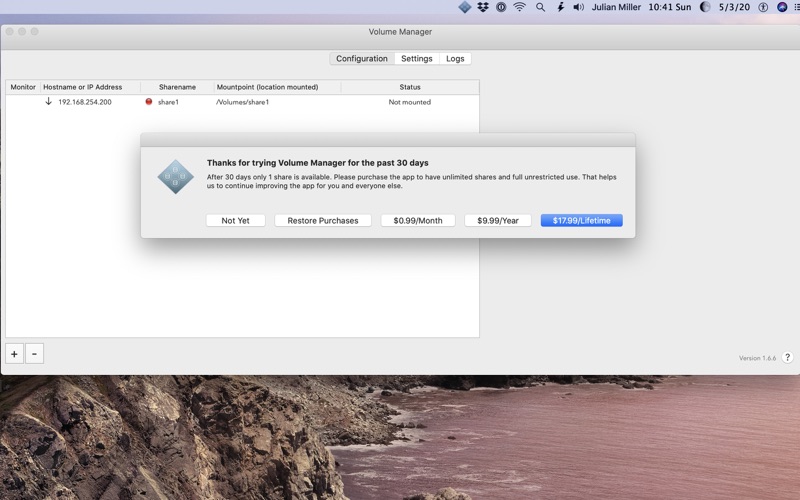Select the share1 sharename cell

pos(168,102)
